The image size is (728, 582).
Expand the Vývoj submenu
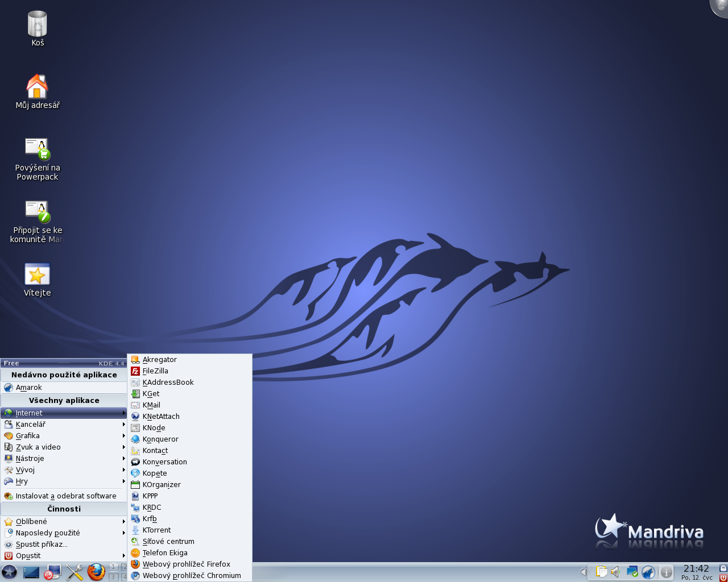point(64,470)
